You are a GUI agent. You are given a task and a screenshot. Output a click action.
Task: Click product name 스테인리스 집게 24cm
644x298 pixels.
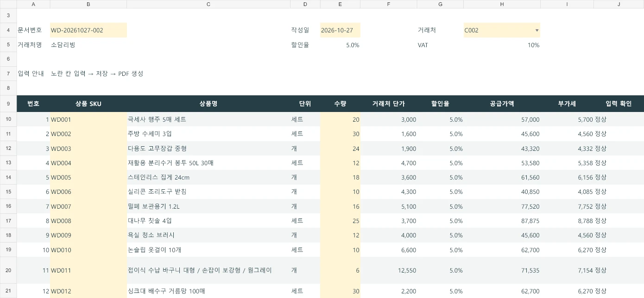point(158,177)
